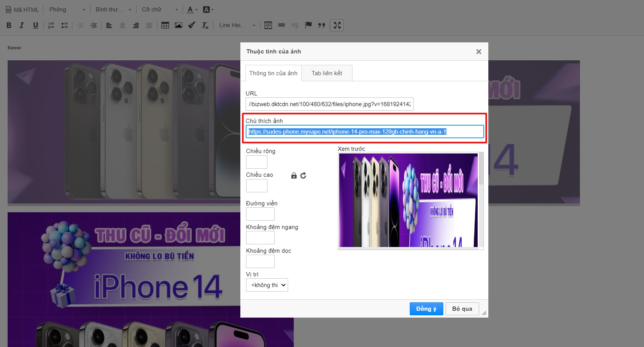Align text right

point(136,25)
